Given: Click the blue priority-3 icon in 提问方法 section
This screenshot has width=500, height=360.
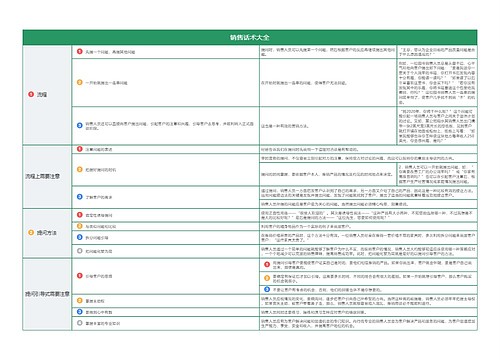Looking at the screenshot, I should [x=80, y=237].
